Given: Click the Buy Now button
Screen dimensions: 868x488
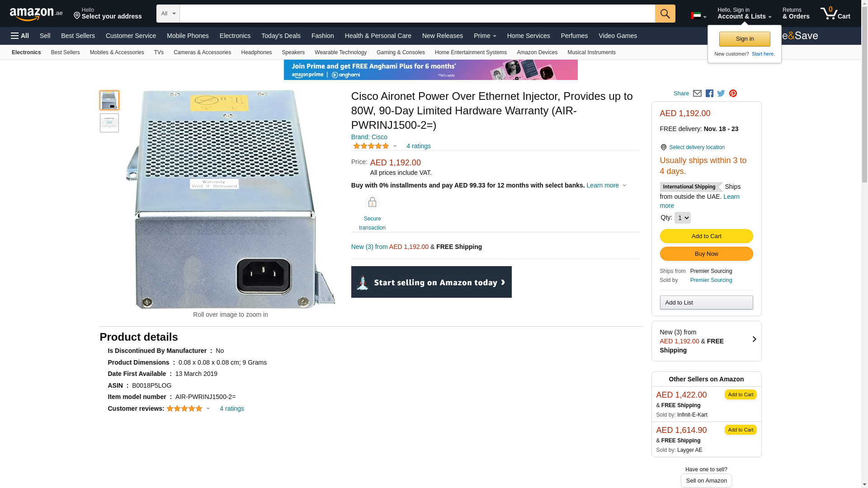Looking at the screenshot, I should pyautogui.click(x=706, y=254).
